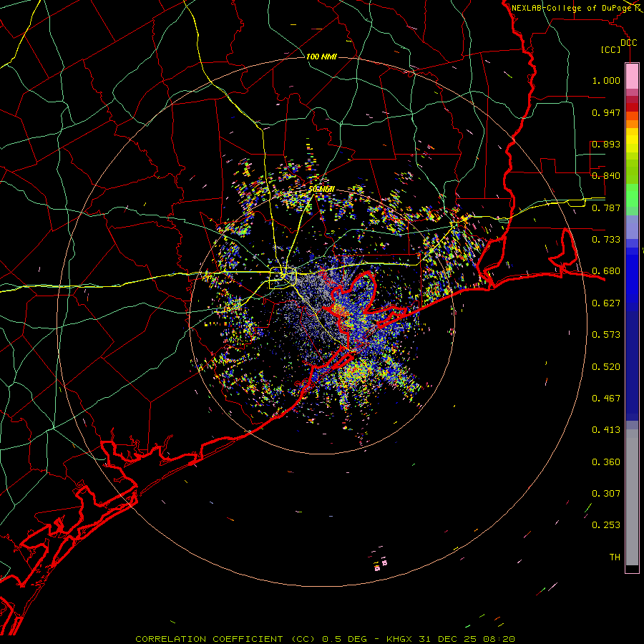
Task: Select the 1.000 scale value
Action: (x=606, y=80)
